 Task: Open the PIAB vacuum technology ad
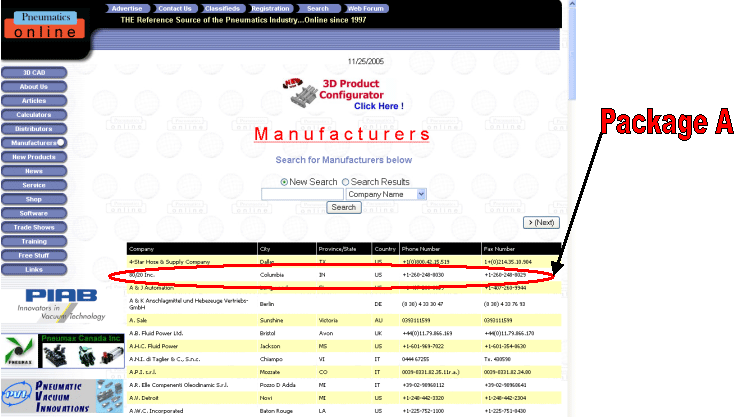(61, 305)
